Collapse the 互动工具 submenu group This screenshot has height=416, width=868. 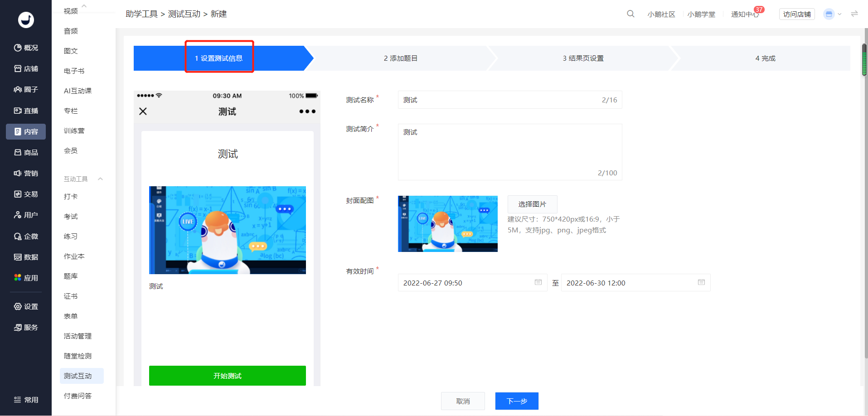(x=100, y=179)
